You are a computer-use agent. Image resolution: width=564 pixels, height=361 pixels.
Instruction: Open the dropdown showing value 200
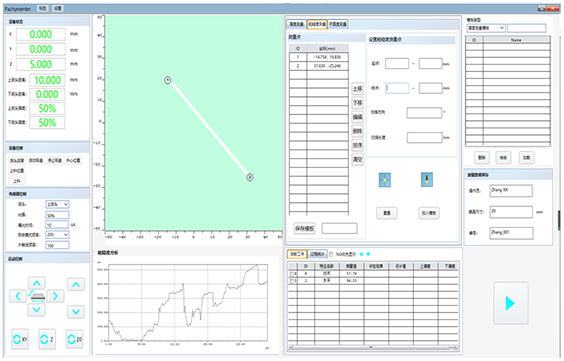pos(57,234)
